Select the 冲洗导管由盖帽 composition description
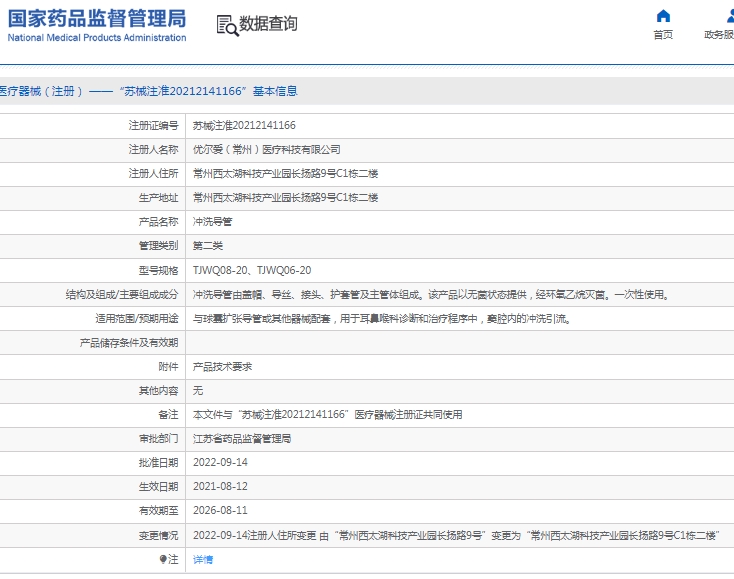Screen dimensions: 734x579 point(431,294)
